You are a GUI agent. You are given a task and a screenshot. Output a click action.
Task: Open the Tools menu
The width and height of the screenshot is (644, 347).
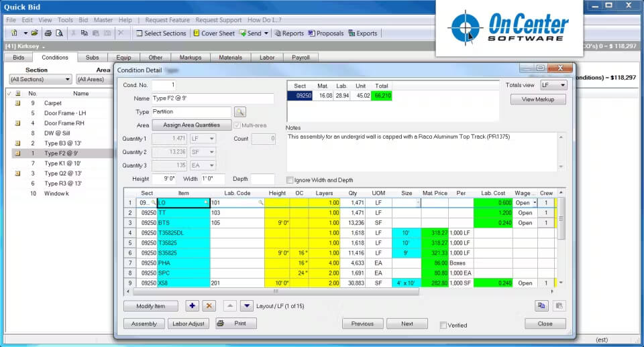point(65,19)
